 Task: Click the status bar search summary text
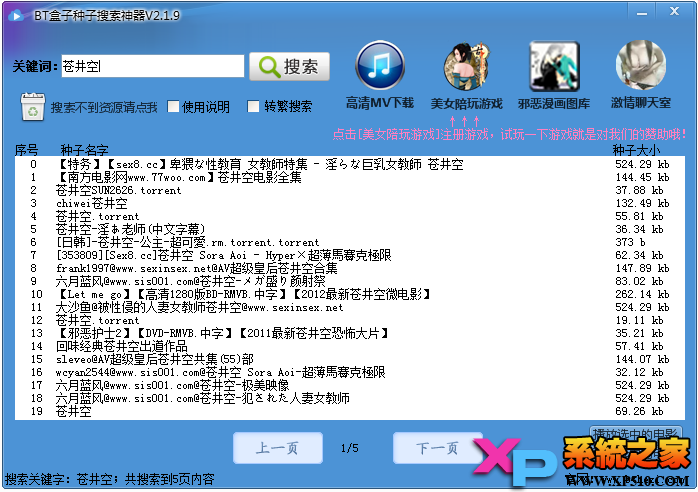(x=110, y=479)
